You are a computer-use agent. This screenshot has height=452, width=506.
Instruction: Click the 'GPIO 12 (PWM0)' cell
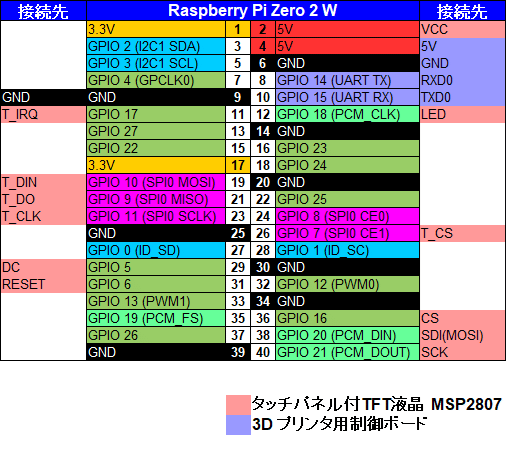pos(347,284)
